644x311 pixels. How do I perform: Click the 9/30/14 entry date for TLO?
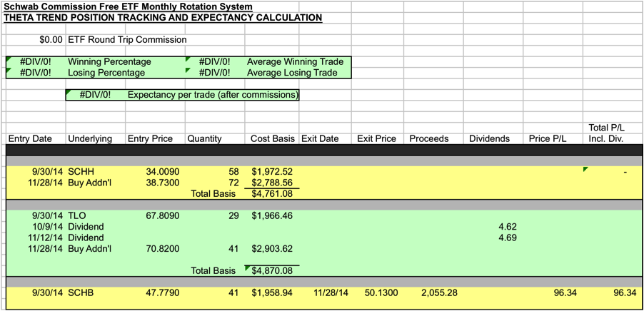tap(48, 215)
